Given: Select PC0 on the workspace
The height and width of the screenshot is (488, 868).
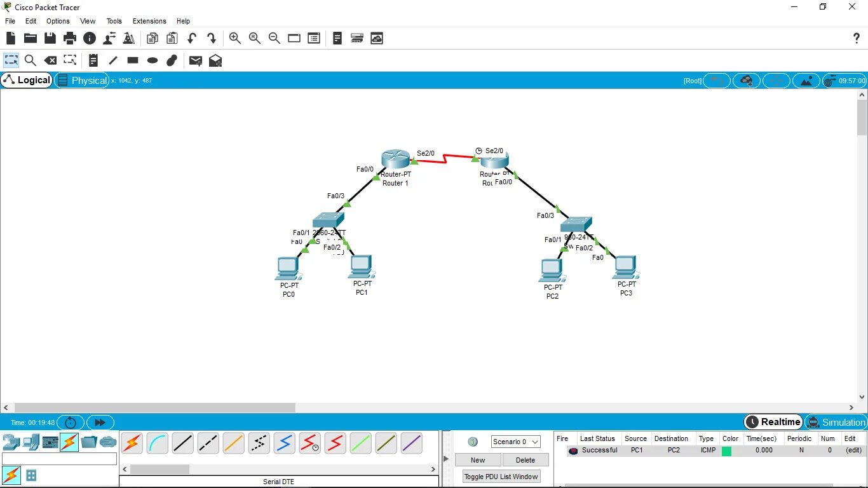Looking at the screenshot, I should (x=287, y=269).
